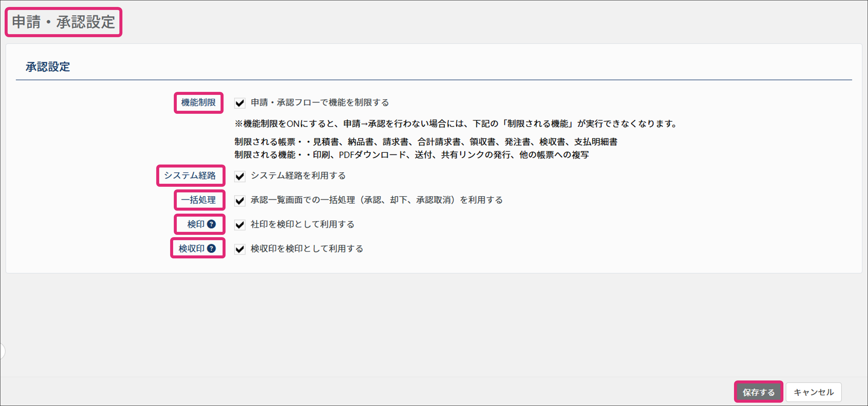Viewport: 868px width, 406px height.
Task: Click the 制限される機能 description line
Action: coord(411,155)
